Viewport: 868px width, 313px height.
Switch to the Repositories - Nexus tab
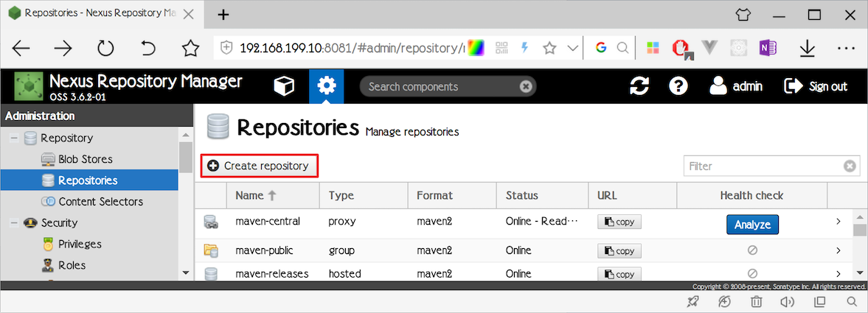[x=102, y=13]
